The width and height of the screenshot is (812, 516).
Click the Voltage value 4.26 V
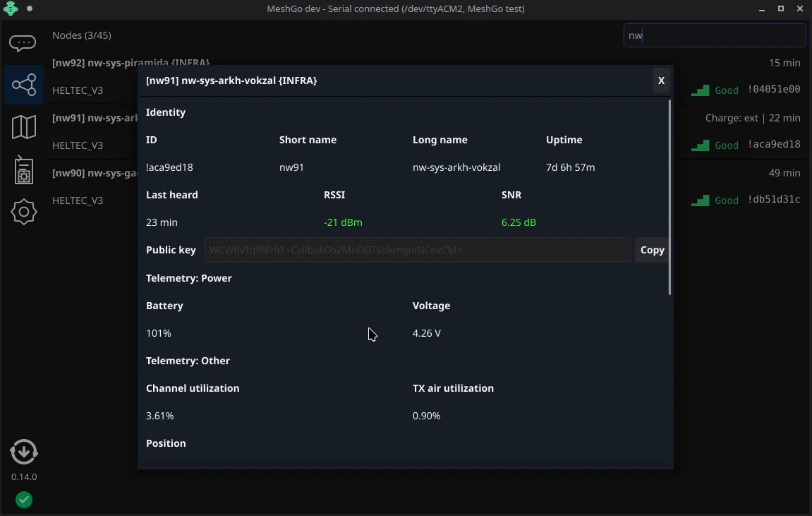point(427,333)
